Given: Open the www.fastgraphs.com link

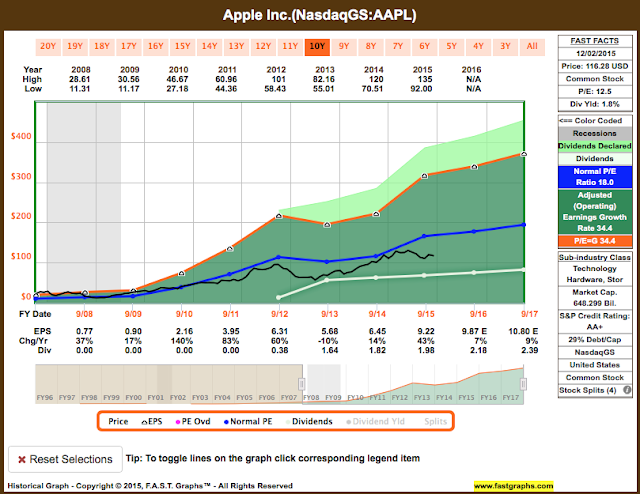Looking at the screenshot, I should tap(513, 486).
